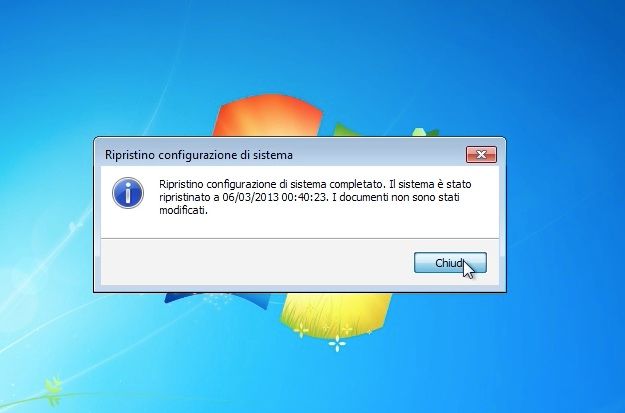Screen dimensions: 625x413
Task: Close the dialog with the red X
Action: (x=481, y=154)
